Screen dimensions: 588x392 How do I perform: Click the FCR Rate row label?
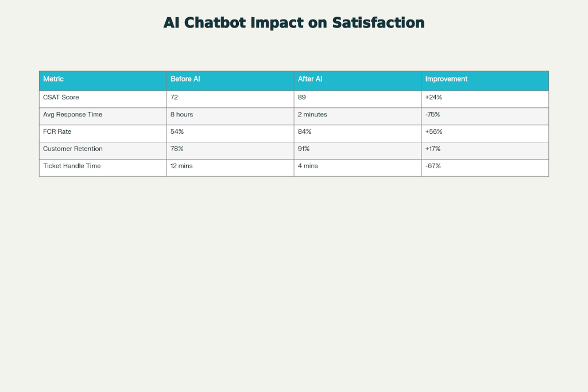click(x=57, y=132)
